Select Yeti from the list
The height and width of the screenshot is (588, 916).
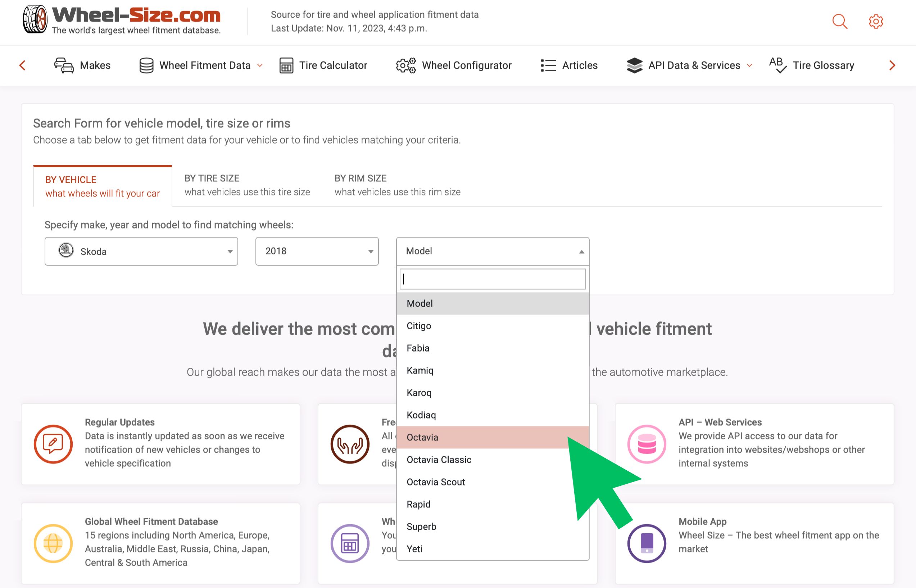point(492,549)
